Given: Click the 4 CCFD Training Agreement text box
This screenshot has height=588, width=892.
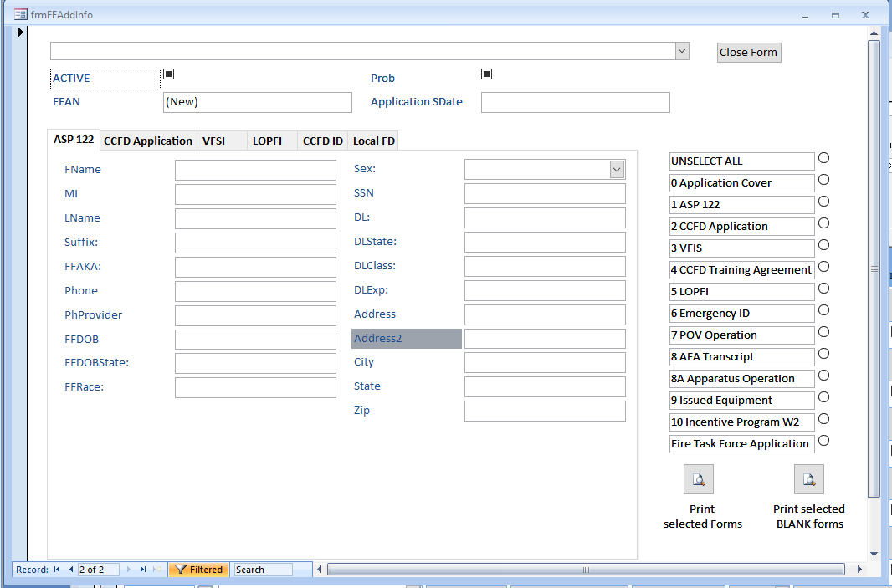Looking at the screenshot, I should (742, 270).
